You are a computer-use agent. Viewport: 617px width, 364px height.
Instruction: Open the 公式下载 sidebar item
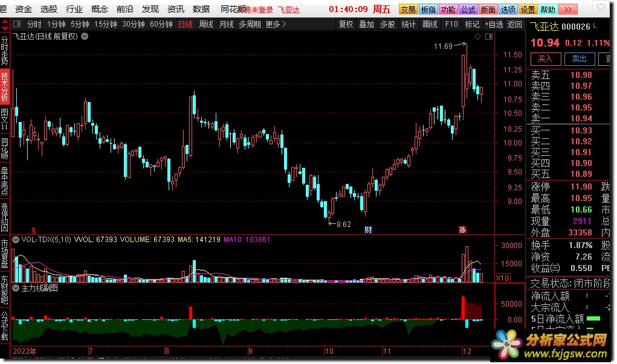5,326
